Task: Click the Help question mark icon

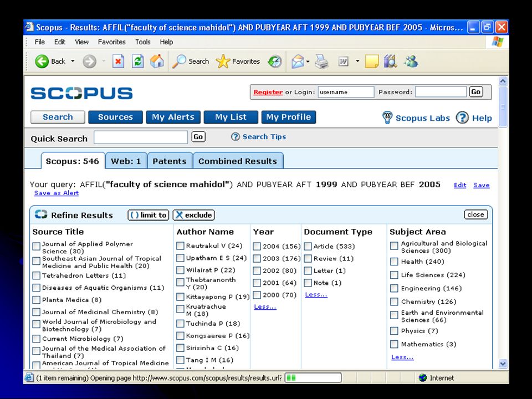Action: tap(462, 117)
